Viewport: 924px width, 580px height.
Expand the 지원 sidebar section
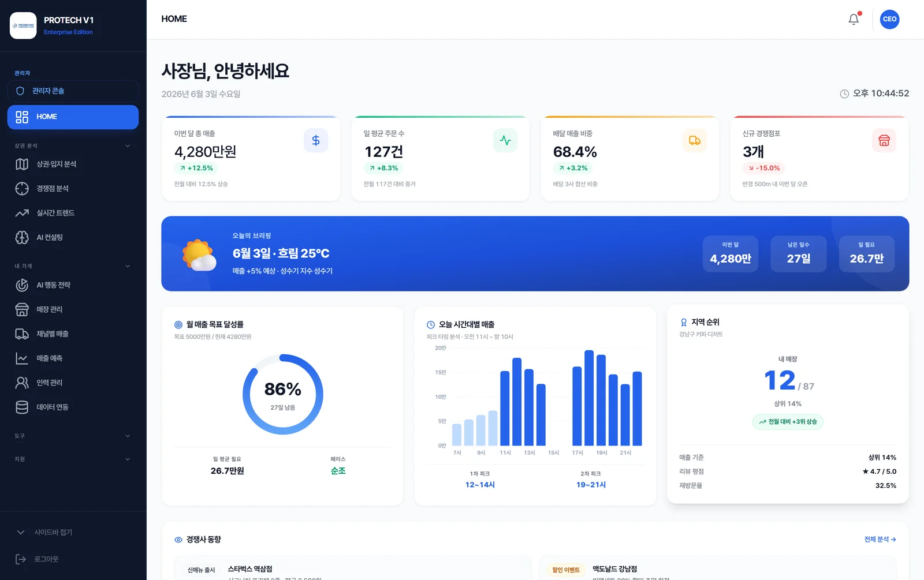click(x=73, y=459)
